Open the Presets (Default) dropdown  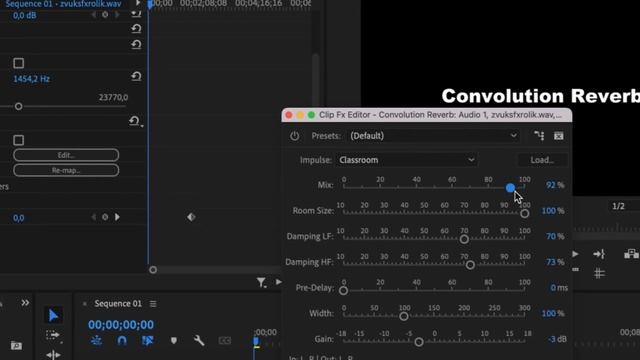click(x=433, y=136)
